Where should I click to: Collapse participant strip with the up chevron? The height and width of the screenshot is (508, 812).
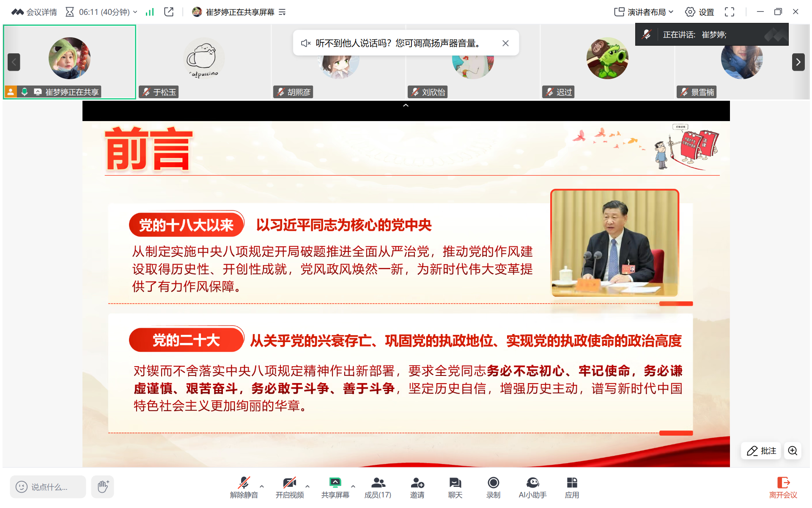click(x=406, y=105)
